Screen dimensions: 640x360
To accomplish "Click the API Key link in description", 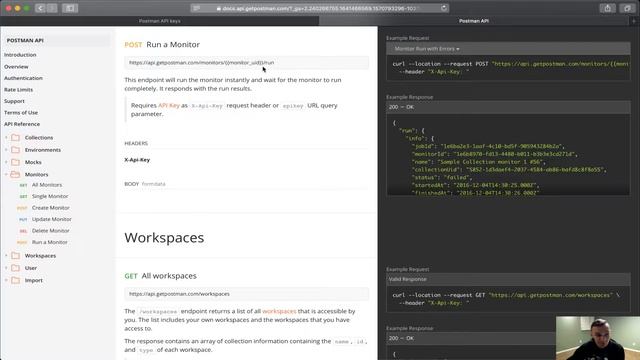I will (169, 105).
